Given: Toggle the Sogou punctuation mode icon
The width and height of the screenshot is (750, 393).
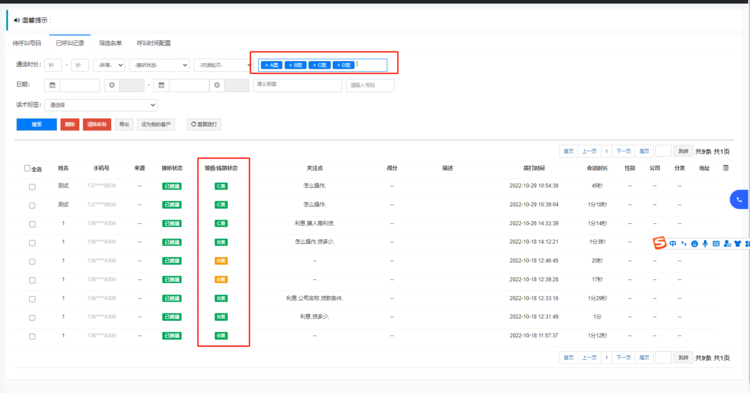Looking at the screenshot, I should 684,244.
